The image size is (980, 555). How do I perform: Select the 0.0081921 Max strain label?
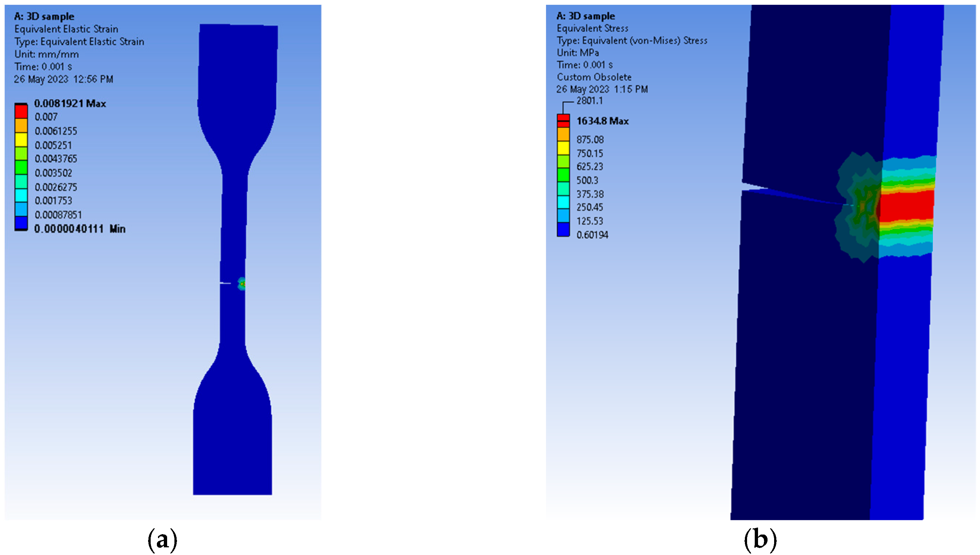[x=70, y=103]
